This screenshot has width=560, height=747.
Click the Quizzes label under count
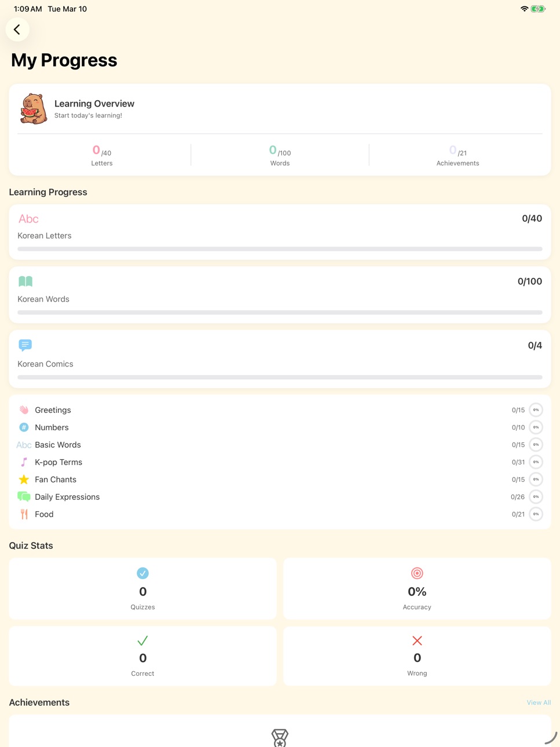142,607
